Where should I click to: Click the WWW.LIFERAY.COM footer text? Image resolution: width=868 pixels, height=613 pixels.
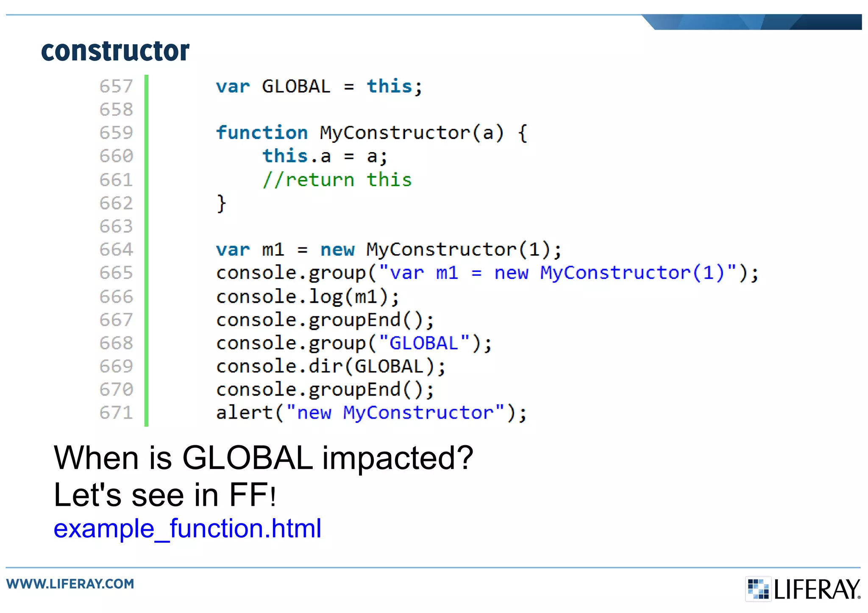point(70,584)
